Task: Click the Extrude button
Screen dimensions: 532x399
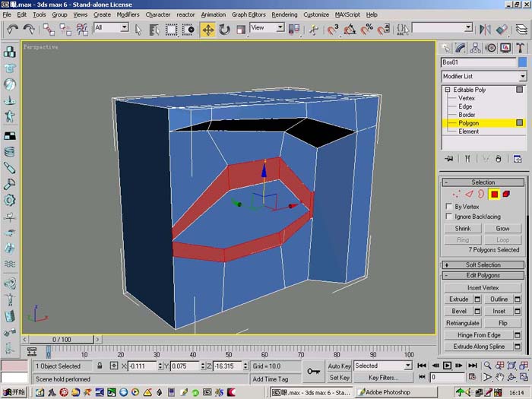Action: click(459, 299)
